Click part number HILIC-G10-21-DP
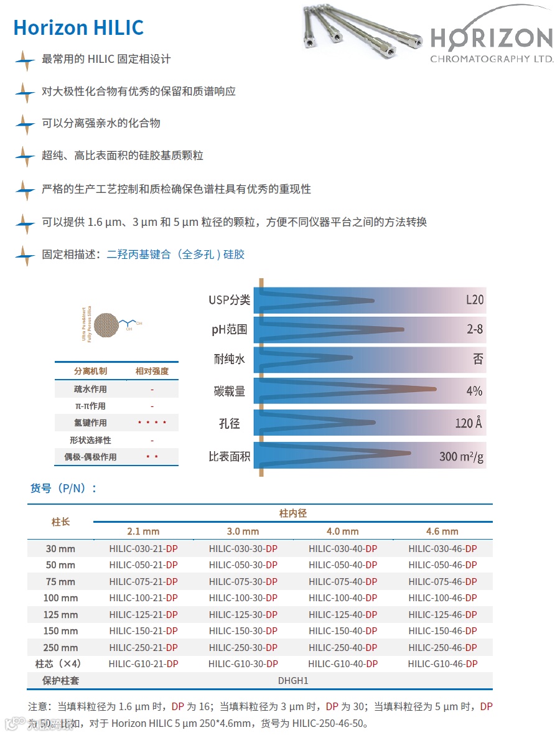The width and height of the screenshot is (560, 735). click(143, 664)
